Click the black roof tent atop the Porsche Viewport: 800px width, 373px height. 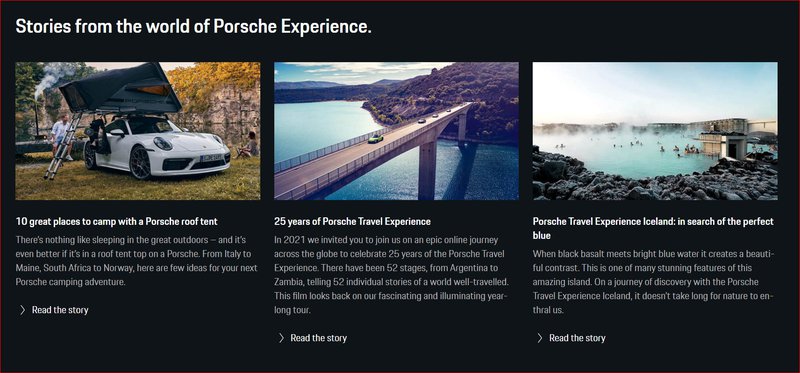coord(120,89)
